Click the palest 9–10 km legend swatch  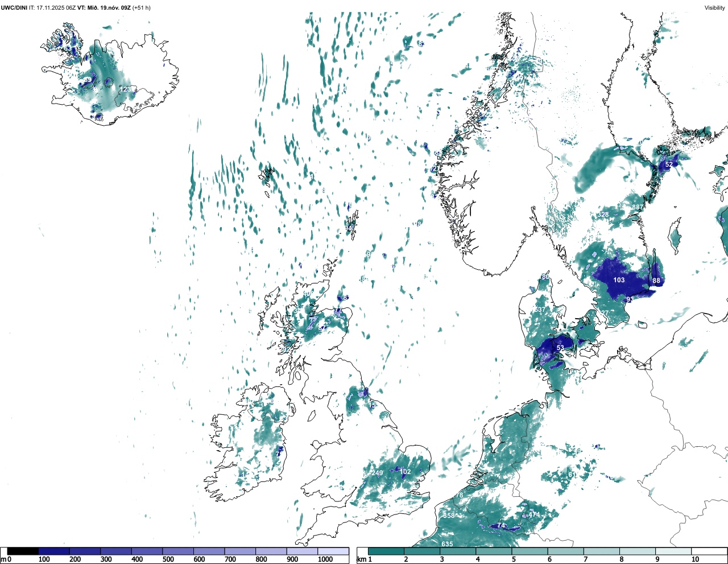pos(673,551)
